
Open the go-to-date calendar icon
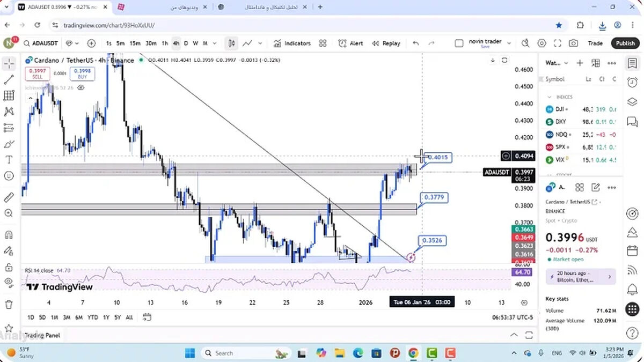coord(147,317)
